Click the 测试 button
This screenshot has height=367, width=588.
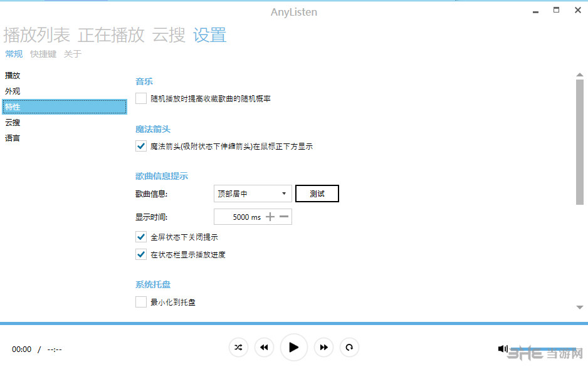tap(317, 194)
